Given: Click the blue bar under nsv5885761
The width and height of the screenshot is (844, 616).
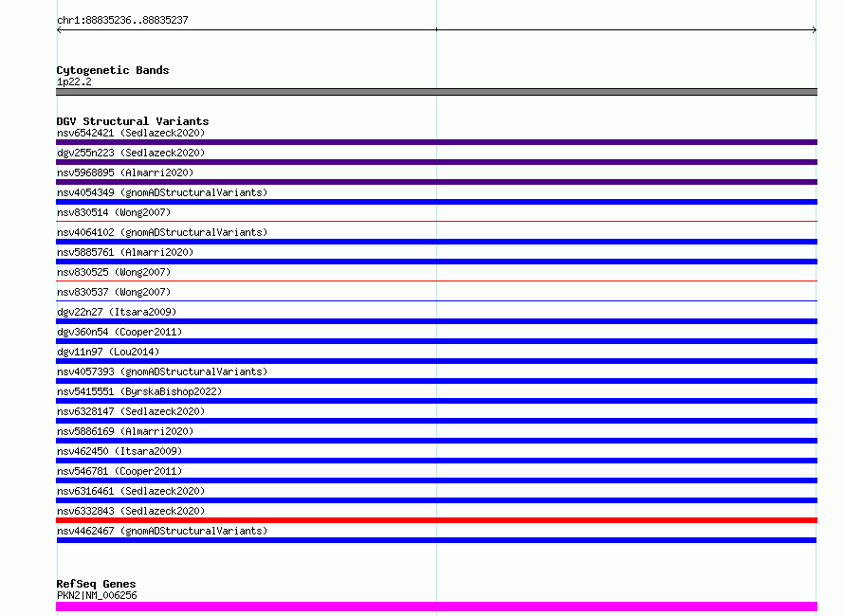Looking at the screenshot, I should click(x=436, y=262).
